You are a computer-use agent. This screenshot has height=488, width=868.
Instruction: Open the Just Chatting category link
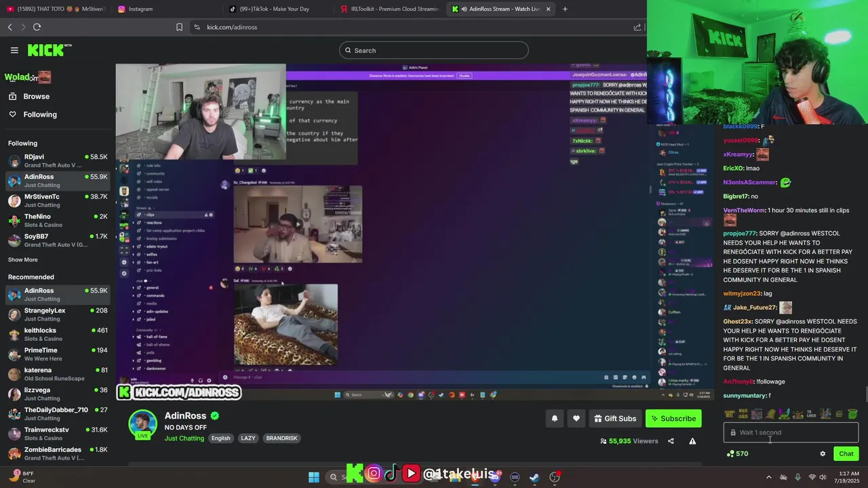(x=184, y=439)
